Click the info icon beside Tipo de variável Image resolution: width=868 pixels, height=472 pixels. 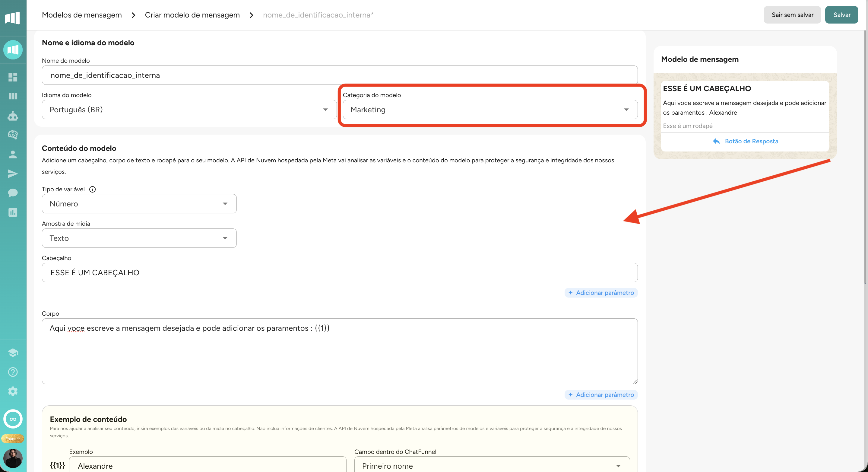pyautogui.click(x=92, y=190)
